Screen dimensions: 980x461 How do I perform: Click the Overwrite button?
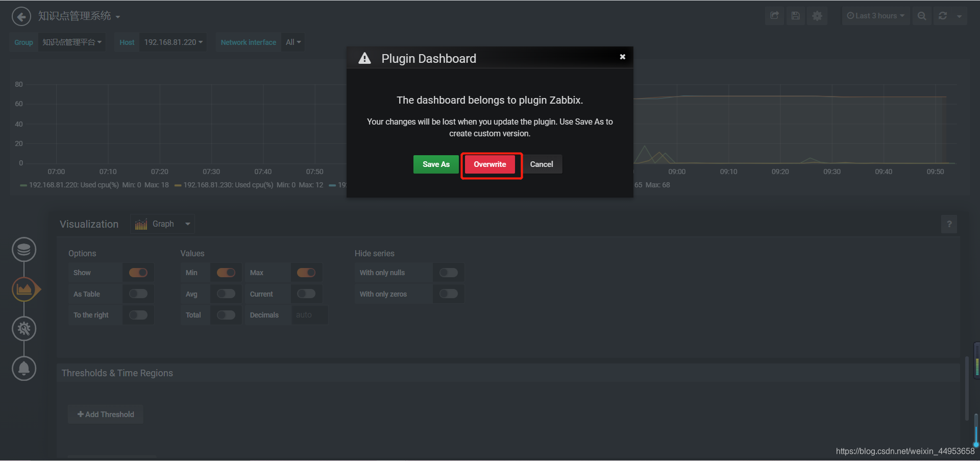[490, 164]
